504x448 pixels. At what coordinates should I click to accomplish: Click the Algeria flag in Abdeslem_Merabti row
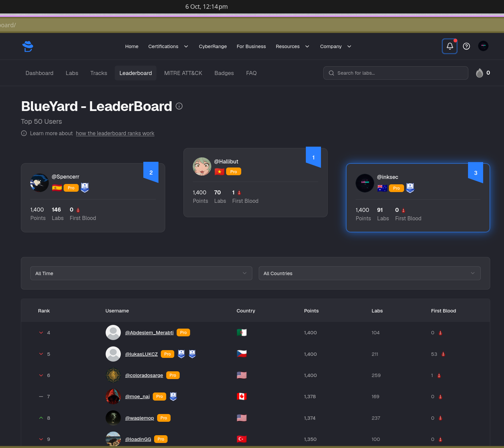click(242, 333)
